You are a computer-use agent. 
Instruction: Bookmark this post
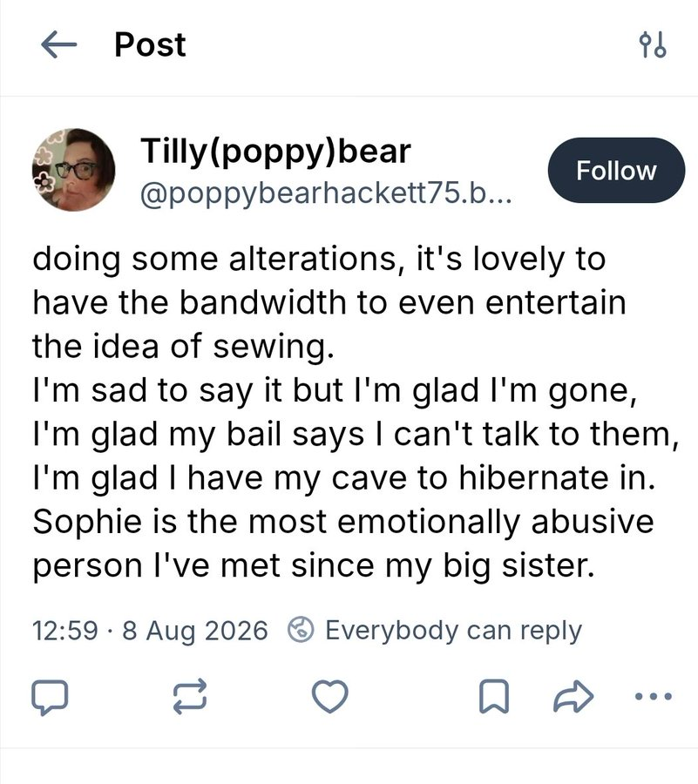pyautogui.click(x=494, y=695)
